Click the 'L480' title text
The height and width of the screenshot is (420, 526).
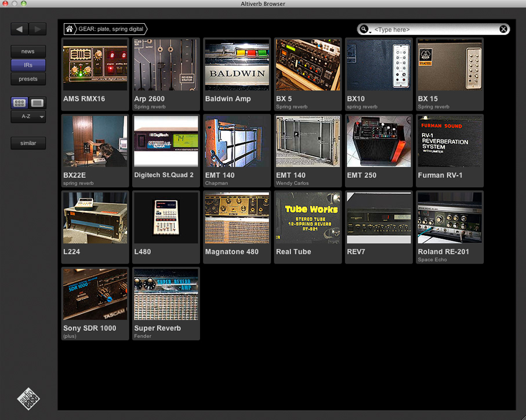pyautogui.click(x=142, y=252)
